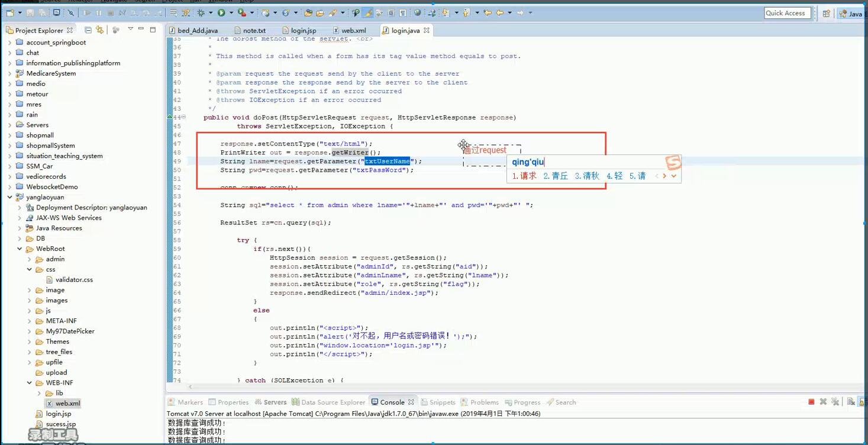This screenshot has width=868, height=445.
Task: Terminate the console process with red square
Action: coord(811,402)
